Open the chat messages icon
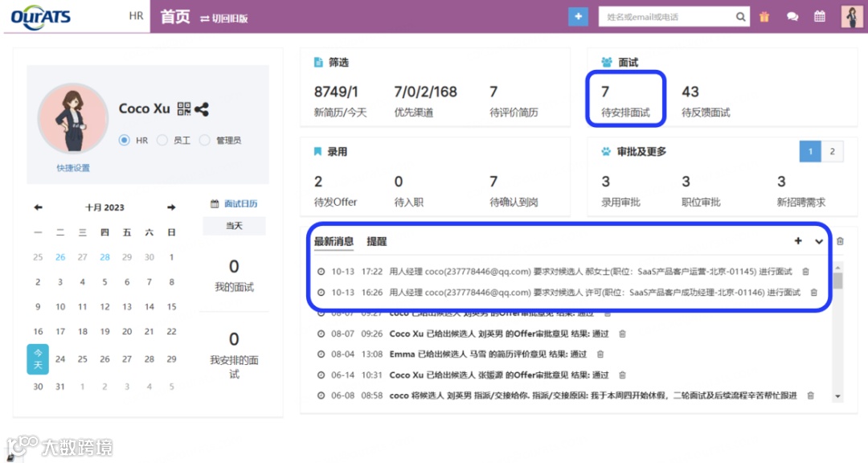This screenshot has height=463, width=868. coord(792,17)
